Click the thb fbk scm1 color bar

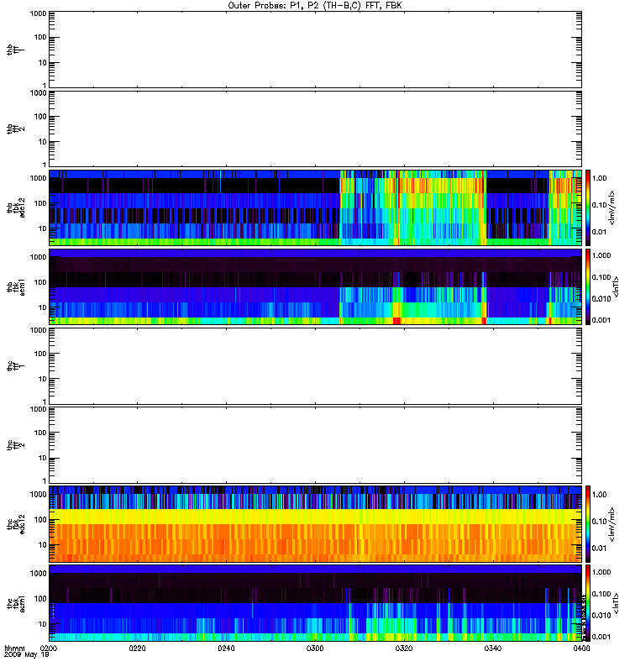pos(588,286)
